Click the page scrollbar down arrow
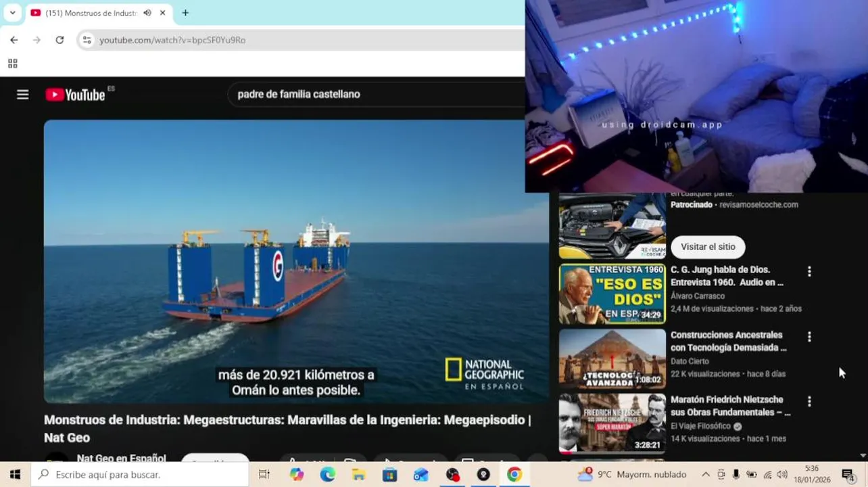This screenshot has width=868, height=487. click(863, 457)
